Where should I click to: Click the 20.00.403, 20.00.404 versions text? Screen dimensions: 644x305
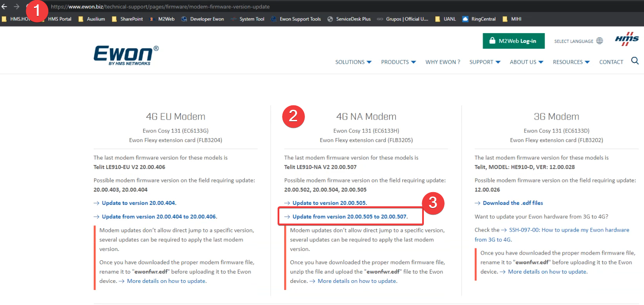[x=121, y=189]
